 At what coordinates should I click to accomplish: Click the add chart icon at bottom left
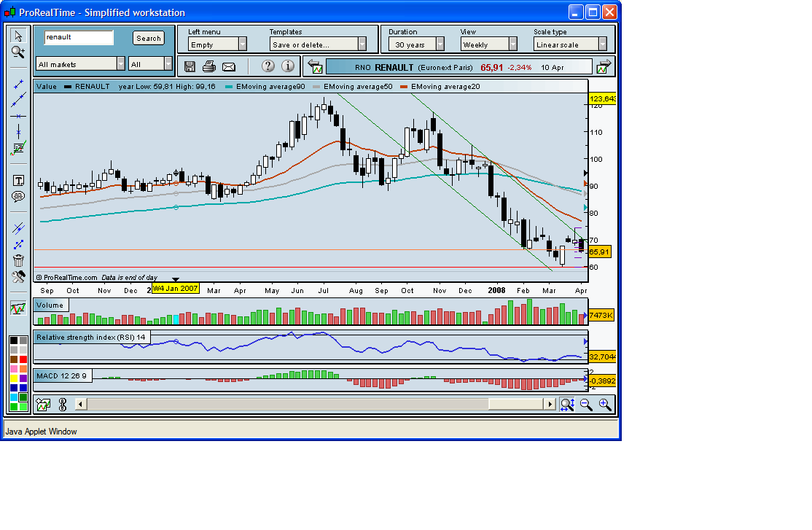44,404
